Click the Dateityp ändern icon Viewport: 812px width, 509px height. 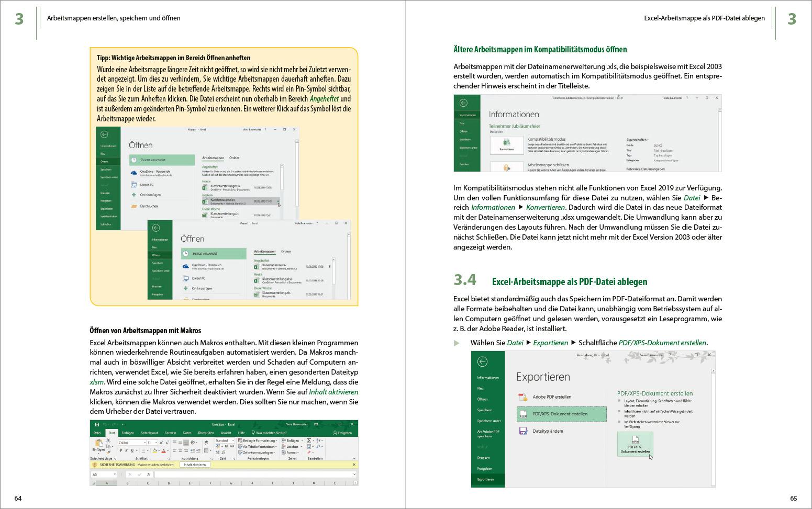tap(522, 431)
